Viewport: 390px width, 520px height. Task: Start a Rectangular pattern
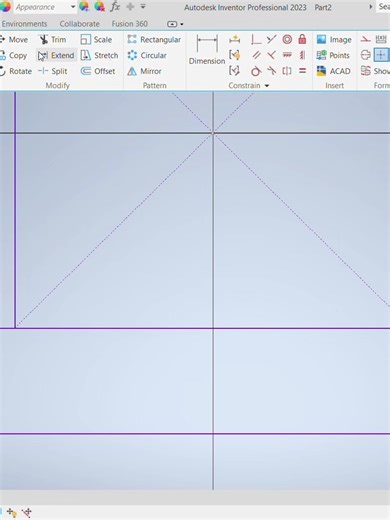(154, 40)
